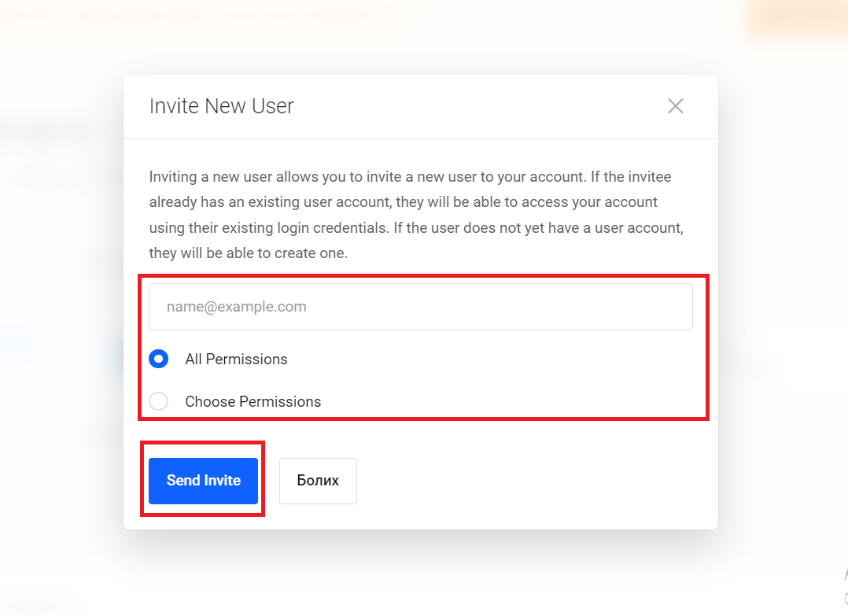Click the invitation description paragraph
The image size is (848, 616).
(x=416, y=215)
